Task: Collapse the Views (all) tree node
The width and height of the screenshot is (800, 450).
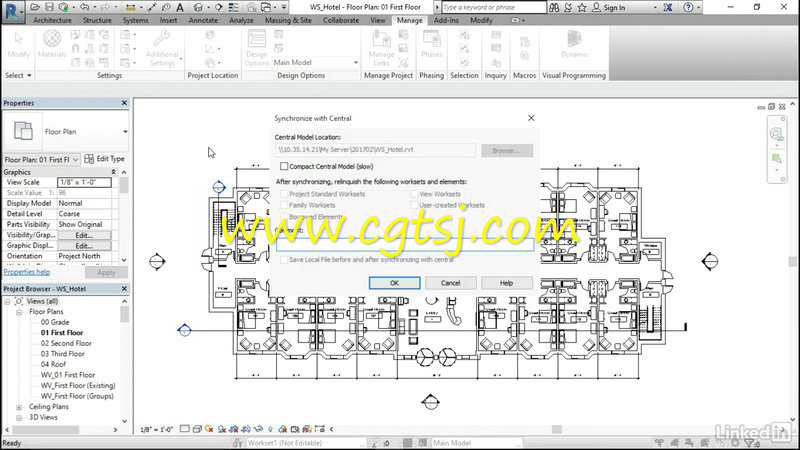Action: [x=8, y=302]
